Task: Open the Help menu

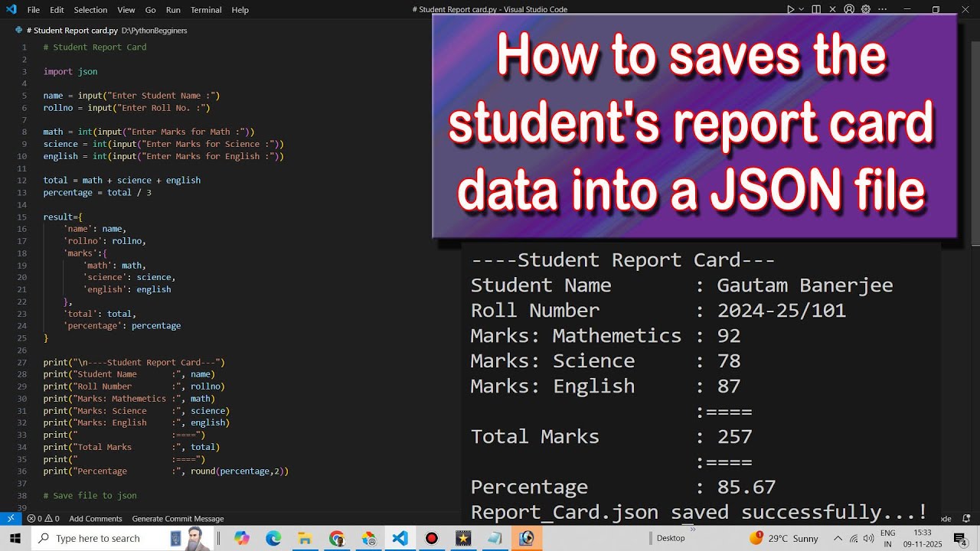Action: 240,10
